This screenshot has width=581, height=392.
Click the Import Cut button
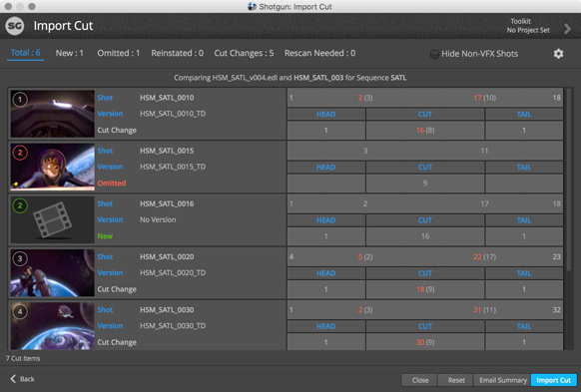click(554, 380)
